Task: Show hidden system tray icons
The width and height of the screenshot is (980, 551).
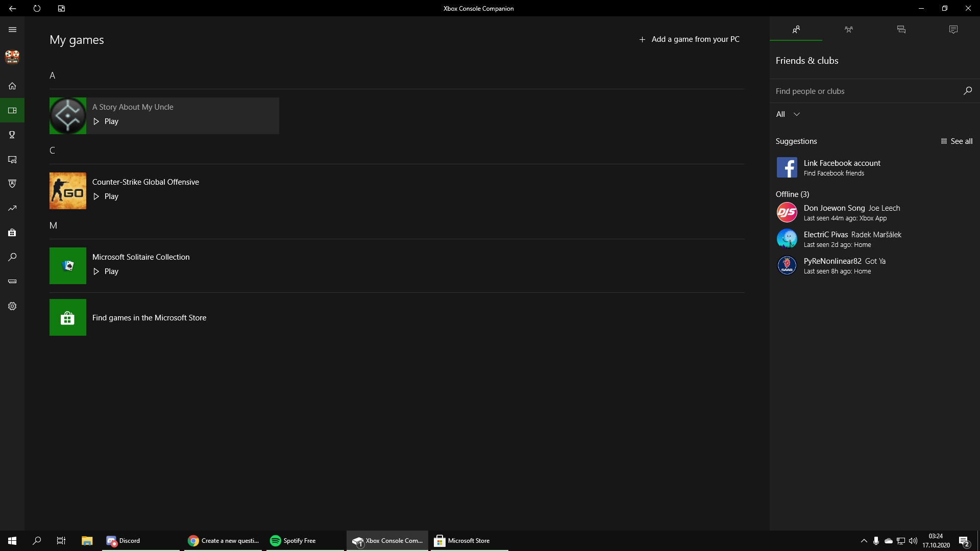Action: point(864,541)
